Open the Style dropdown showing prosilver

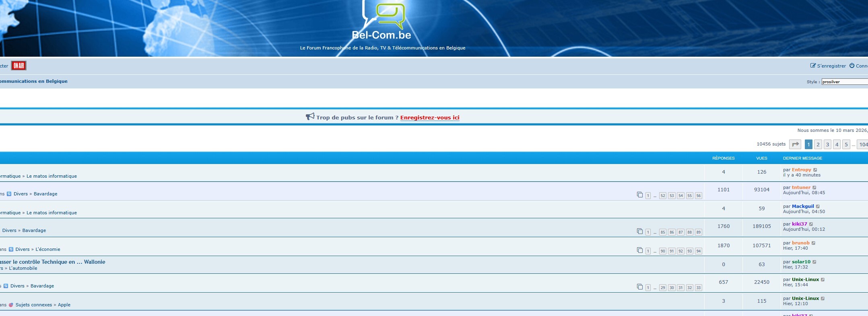point(845,82)
